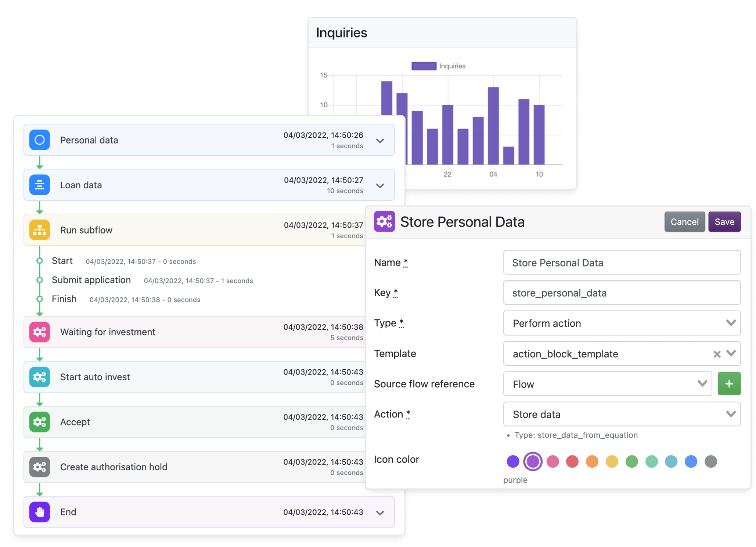Expand the Personal data step details

380,141
